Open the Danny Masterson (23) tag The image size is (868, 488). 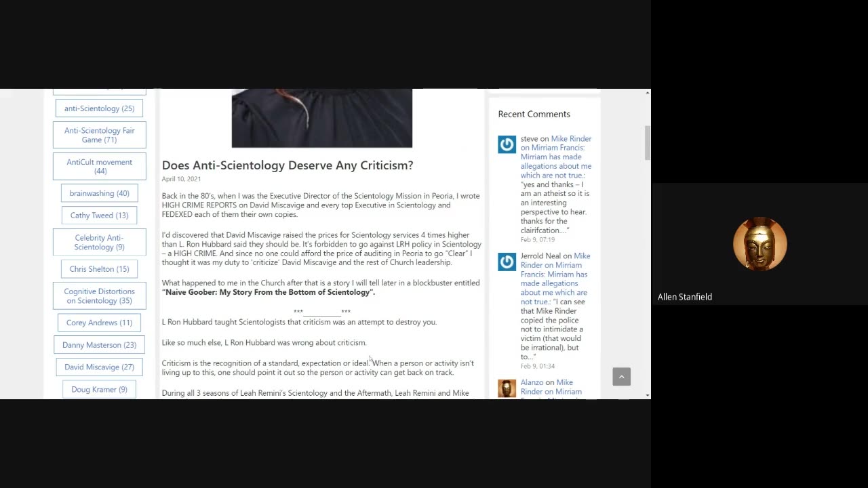coord(99,345)
